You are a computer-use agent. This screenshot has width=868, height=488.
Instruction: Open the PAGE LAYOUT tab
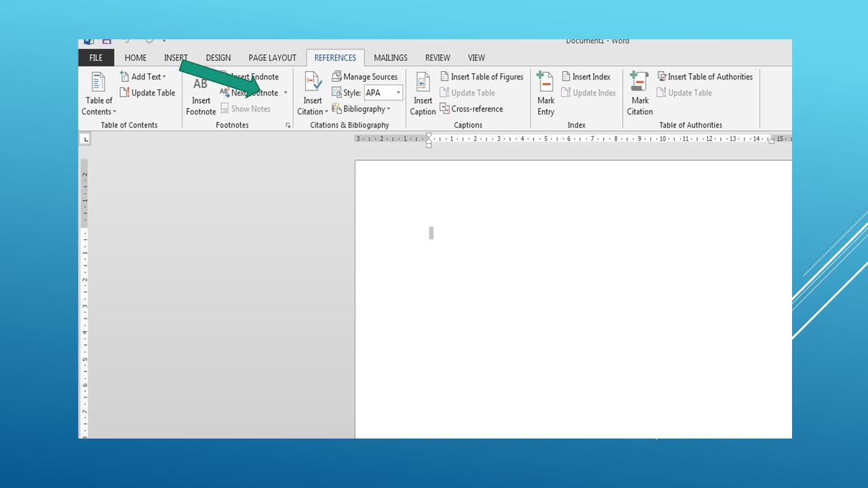click(273, 58)
